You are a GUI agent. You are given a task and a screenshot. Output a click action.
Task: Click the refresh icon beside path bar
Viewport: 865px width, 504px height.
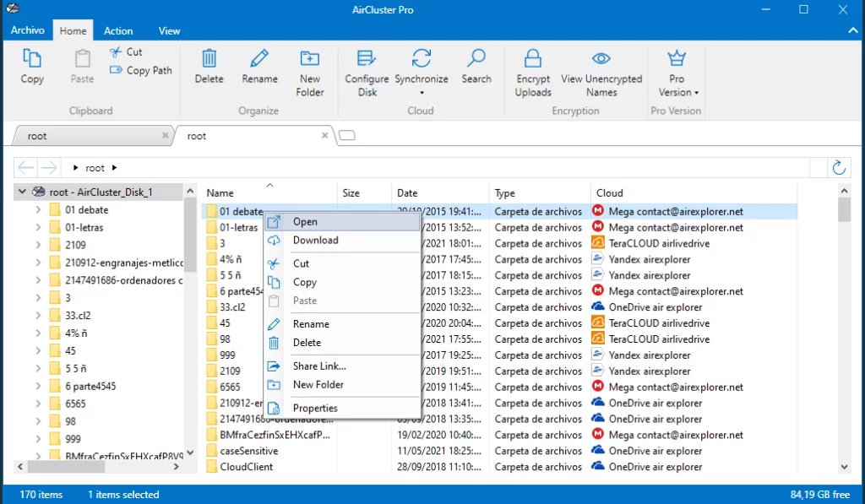(x=839, y=167)
